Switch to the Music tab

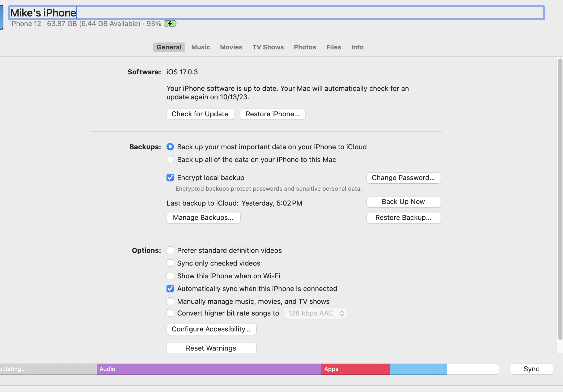coord(201,47)
